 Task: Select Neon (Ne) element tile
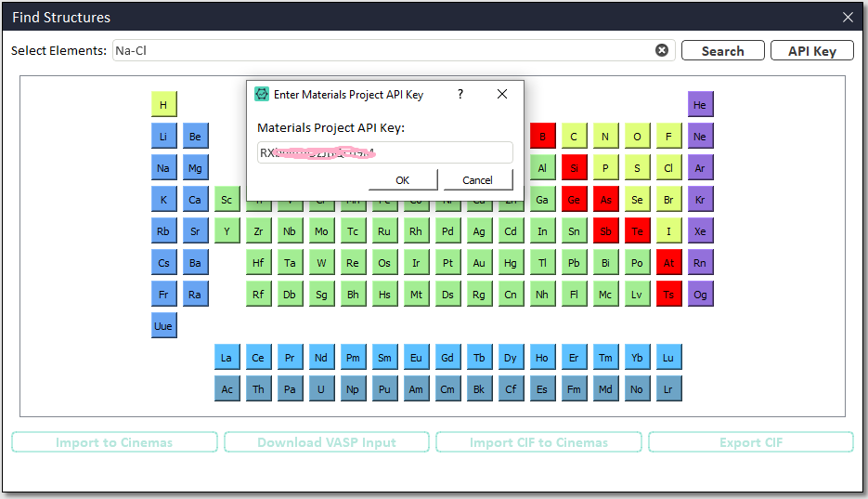pos(700,137)
